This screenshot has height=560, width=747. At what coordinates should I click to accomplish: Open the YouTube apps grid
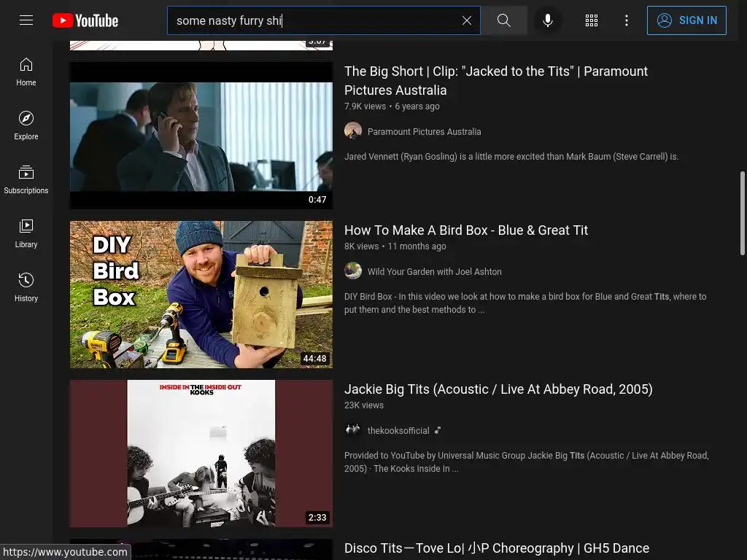pos(591,20)
